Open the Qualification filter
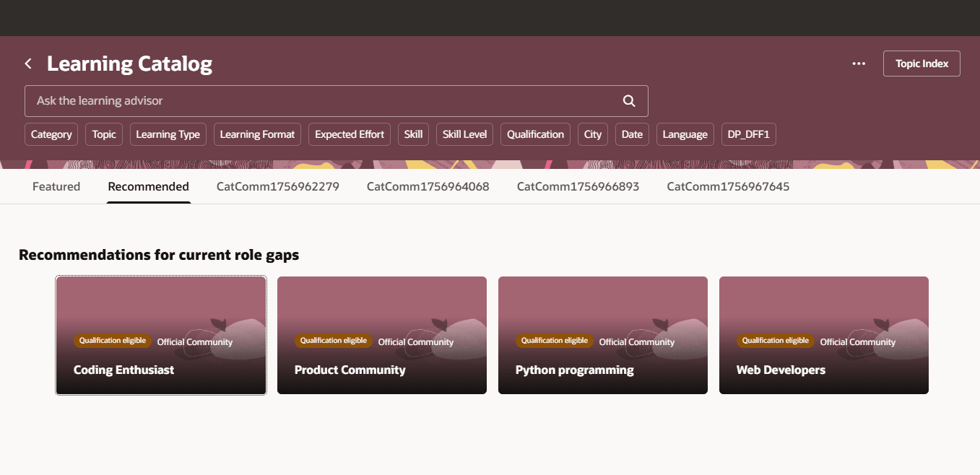The width and height of the screenshot is (980, 475). [x=534, y=134]
